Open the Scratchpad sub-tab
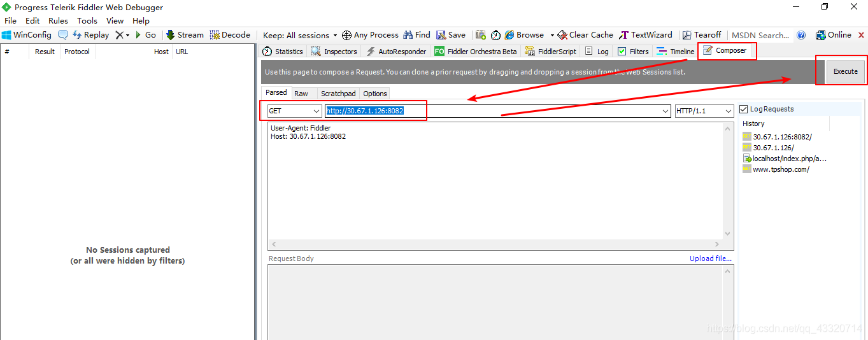868x340 pixels. pyautogui.click(x=338, y=94)
